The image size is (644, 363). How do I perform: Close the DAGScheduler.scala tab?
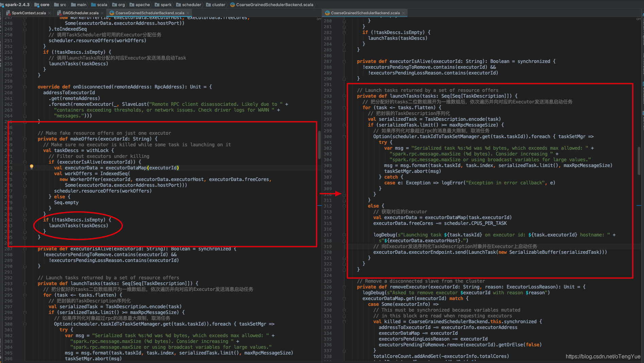(102, 13)
